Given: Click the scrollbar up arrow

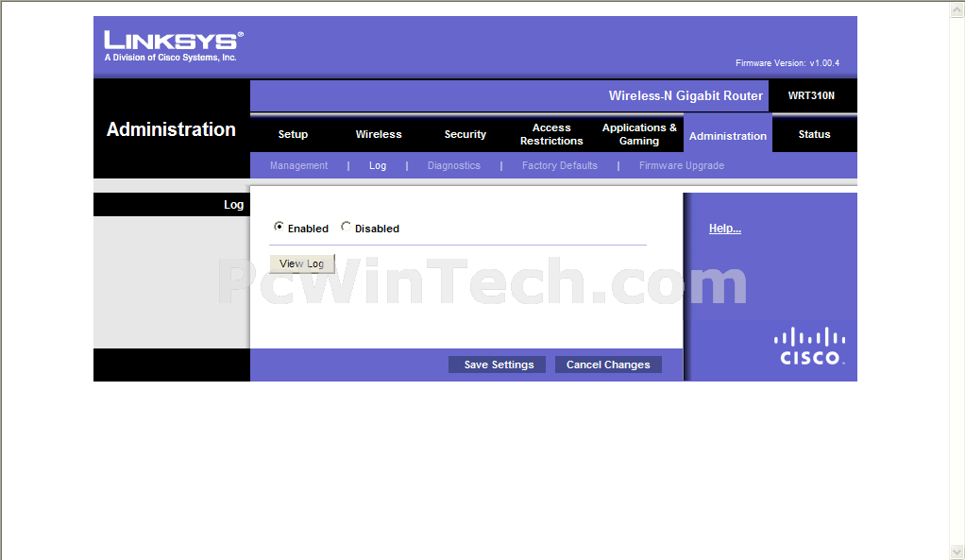Looking at the screenshot, I should point(957,9).
